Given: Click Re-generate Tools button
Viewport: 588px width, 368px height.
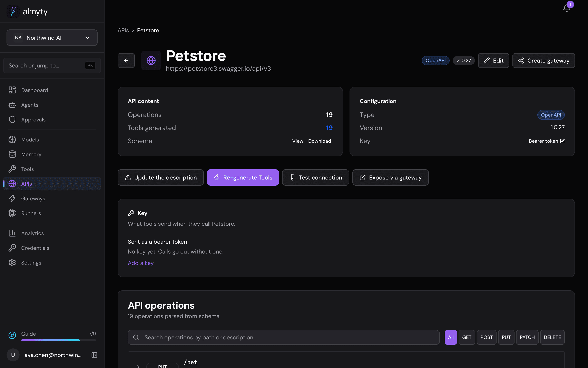Looking at the screenshot, I should point(243,177).
